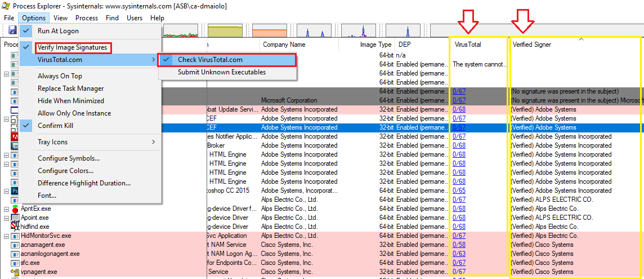This screenshot has width=644, height=279.
Task: Select the HidMonitorSvc.exe process icon
Action: [15, 236]
